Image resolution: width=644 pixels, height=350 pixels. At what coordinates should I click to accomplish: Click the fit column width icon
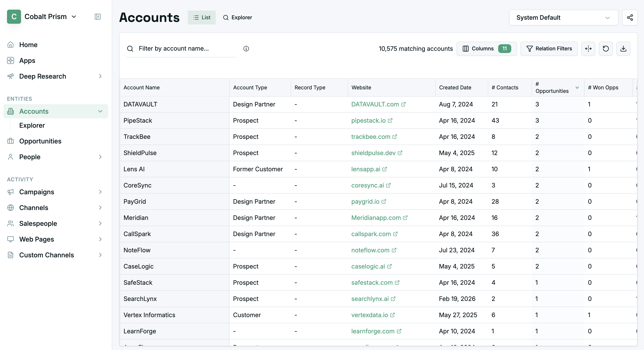pos(588,48)
